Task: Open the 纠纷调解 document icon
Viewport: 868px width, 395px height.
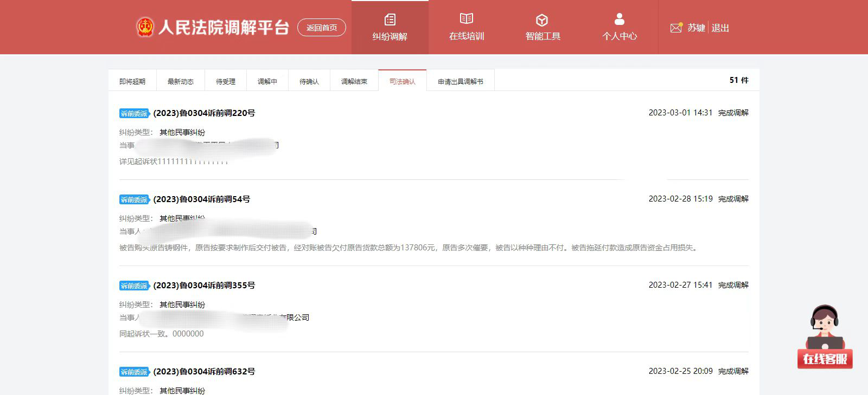Action: tap(390, 20)
